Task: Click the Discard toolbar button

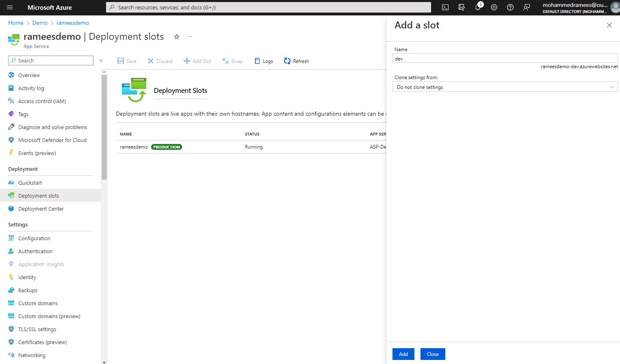Action: coord(160,61)
